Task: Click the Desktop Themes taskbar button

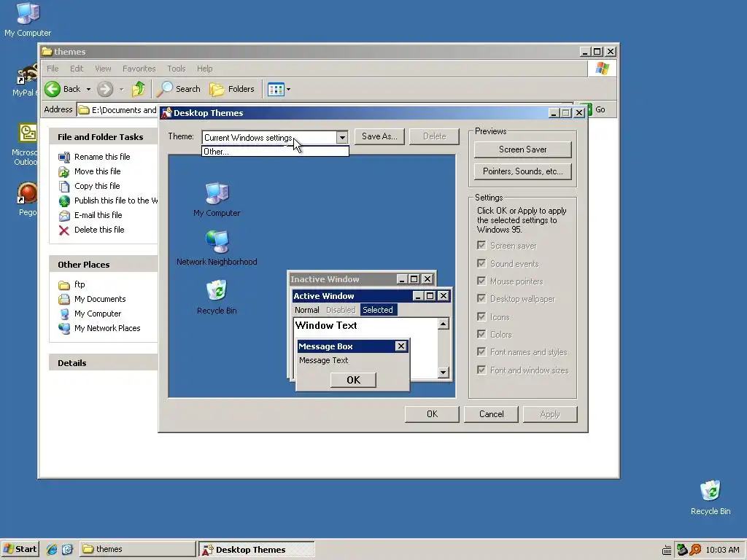Action: coord(257,549)
